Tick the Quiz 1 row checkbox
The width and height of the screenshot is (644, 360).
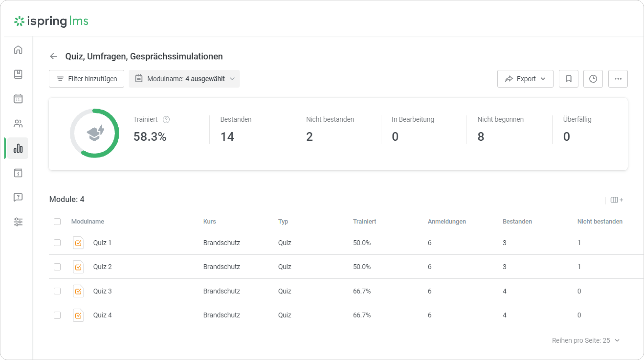[x=57, y=243]
